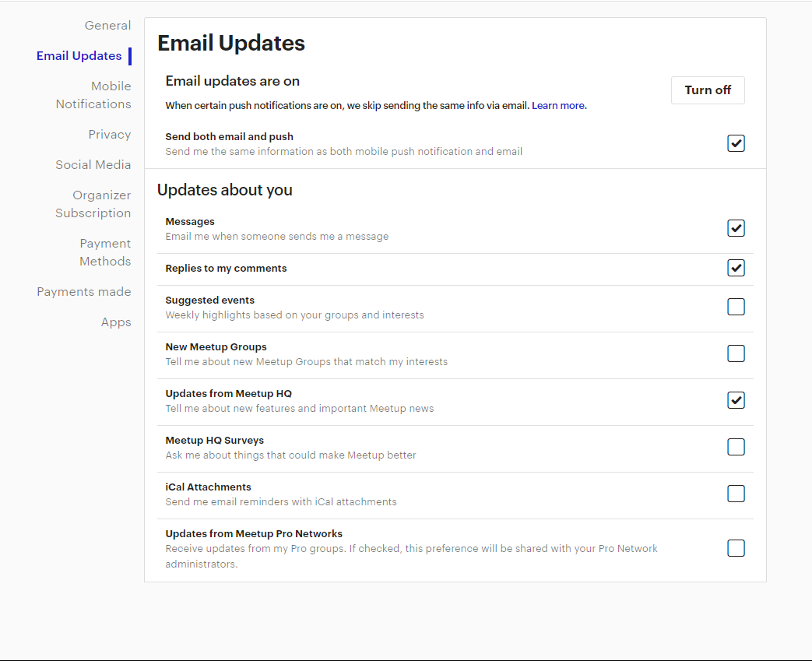Image resolution: width=812 pixels, height=661 pixels.
Task: Open the General settings section
Action: pyautogui.click(x=107, y=26)
